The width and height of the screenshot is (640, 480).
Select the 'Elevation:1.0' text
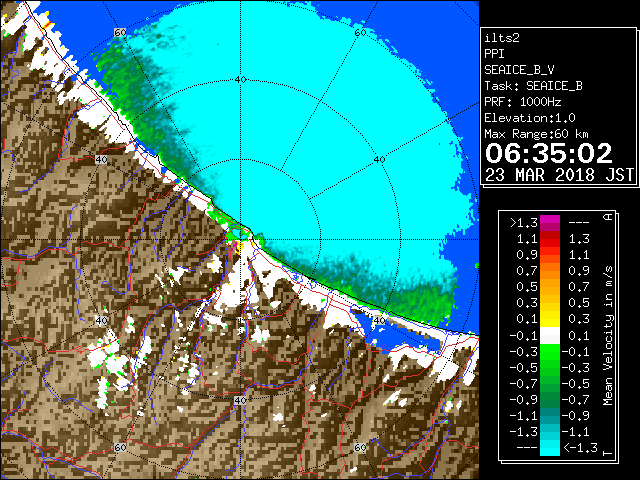click(x=530, y=118)
